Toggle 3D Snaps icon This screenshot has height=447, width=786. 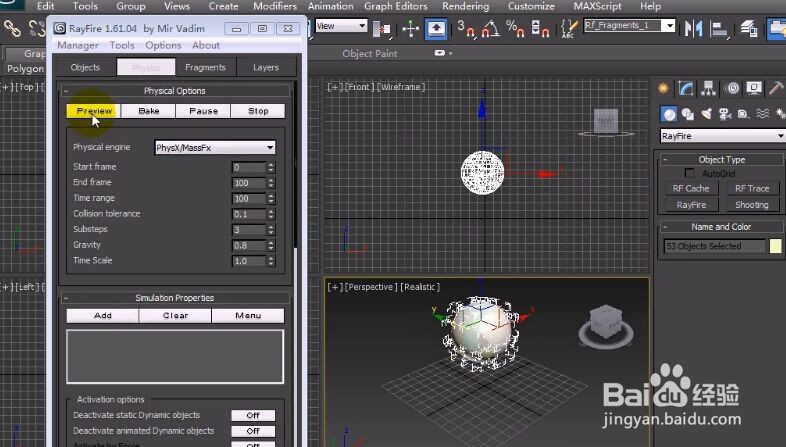point(466,29)
